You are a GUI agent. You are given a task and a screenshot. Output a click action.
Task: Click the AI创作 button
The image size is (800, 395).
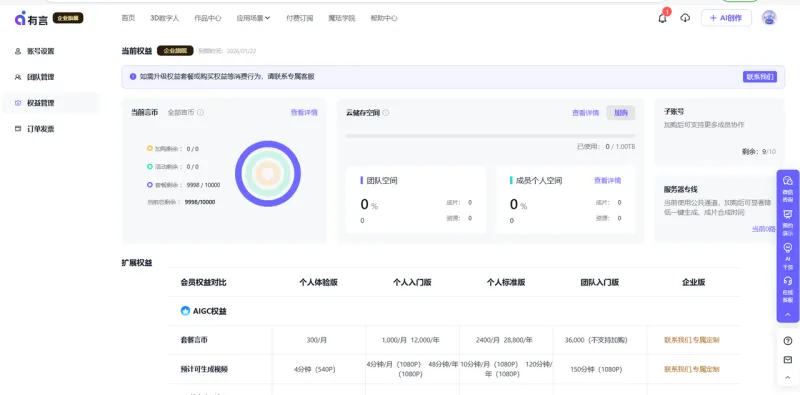pyautogui.click(x=726, y=18)
